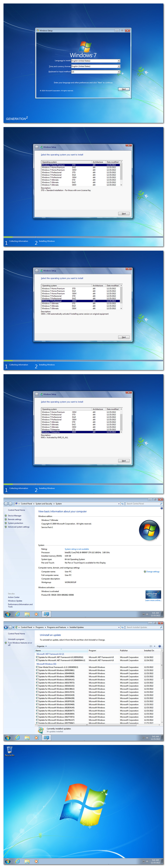Viewport: 167px width, 868px height.
Task: Select .NET Framework update KB5018516
Action: tap(98, 657)
